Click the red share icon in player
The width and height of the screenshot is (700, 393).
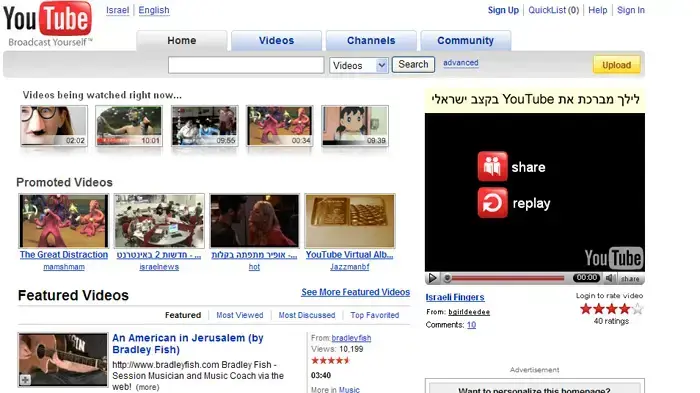[x=492, y=166]
